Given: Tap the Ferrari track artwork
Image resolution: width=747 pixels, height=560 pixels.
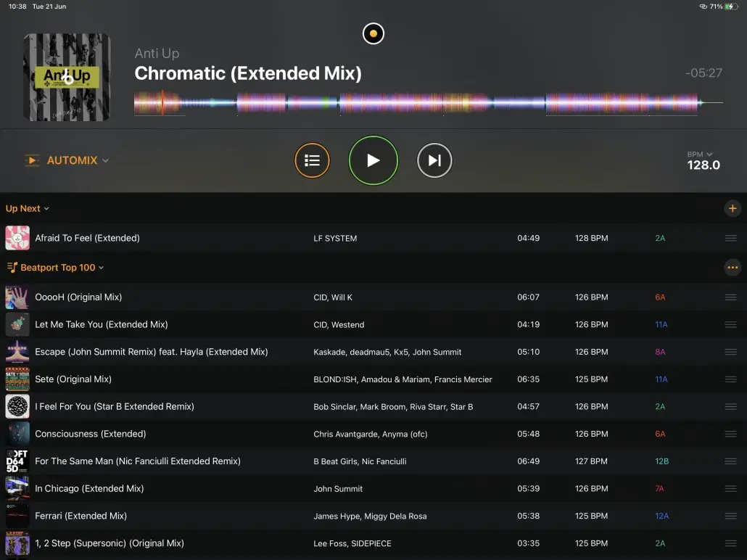Looking at the screenshot, I should (x=17, y=516).
